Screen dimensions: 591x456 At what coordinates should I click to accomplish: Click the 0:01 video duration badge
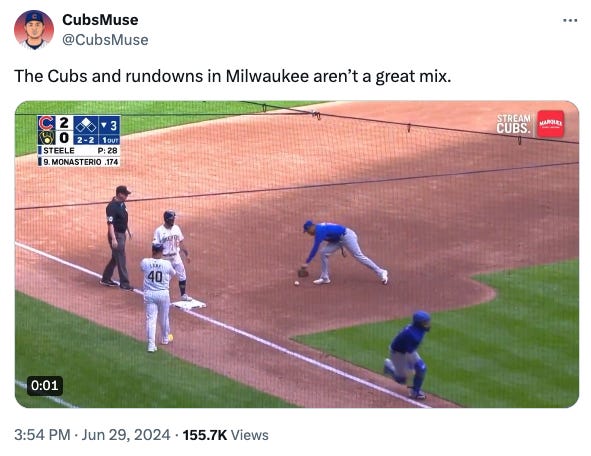pyautogui.click(x=45, y=386)
